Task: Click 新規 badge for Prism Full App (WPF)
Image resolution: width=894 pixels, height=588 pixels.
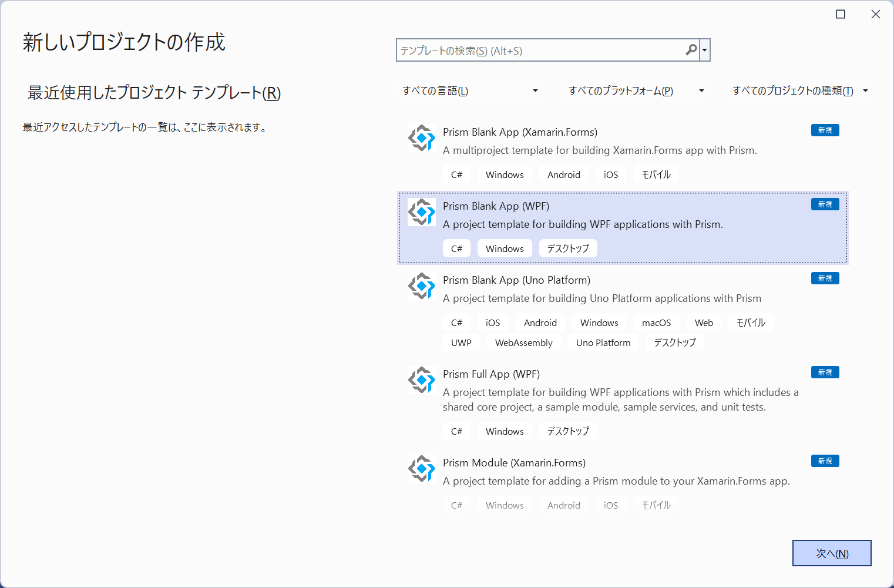Action: click(x=825, y=372)
